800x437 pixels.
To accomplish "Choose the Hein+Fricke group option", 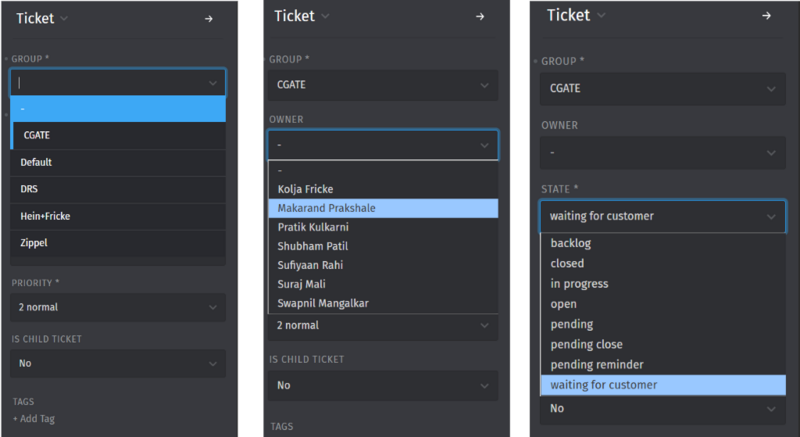I will coord(45,215).
